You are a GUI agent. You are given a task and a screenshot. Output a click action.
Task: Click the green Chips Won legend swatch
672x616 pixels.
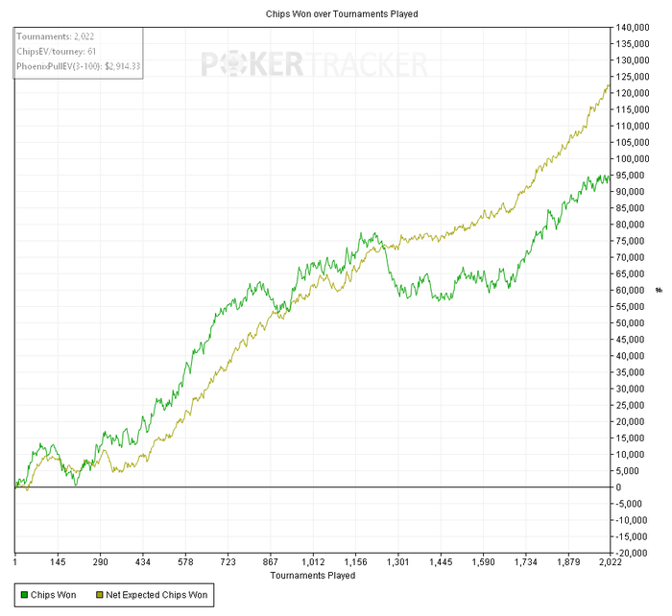coord(24,595)
